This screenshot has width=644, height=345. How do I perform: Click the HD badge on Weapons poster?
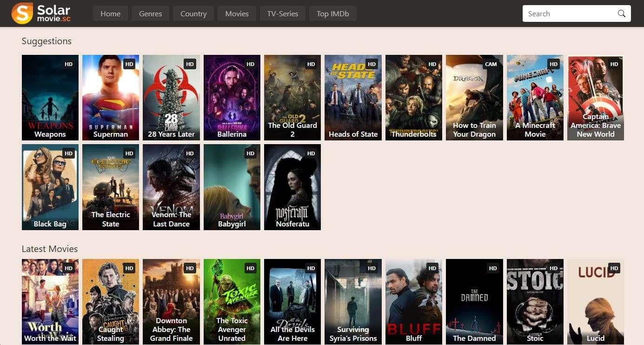68,64
